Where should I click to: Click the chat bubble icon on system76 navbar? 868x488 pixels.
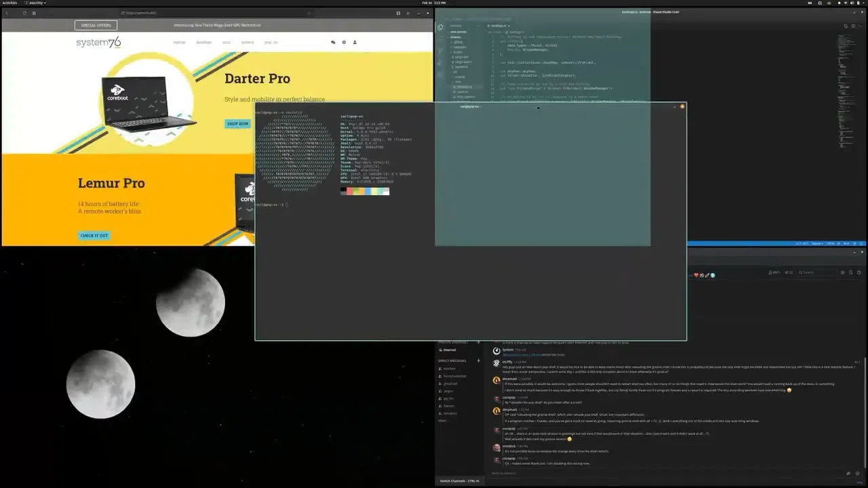click(x=333, y=42)
